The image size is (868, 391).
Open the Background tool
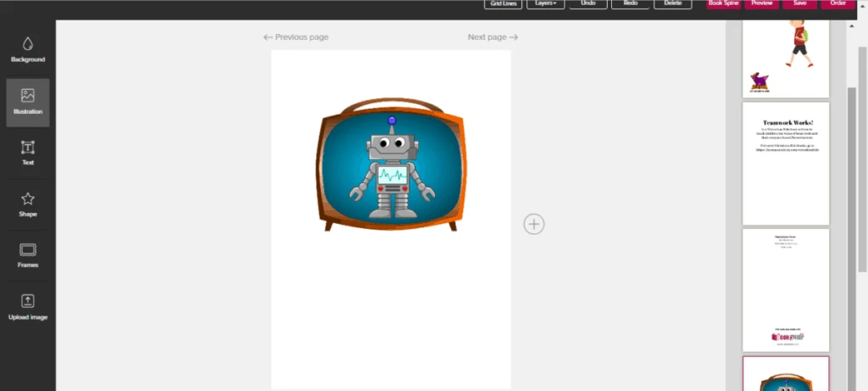pyautogui.click(x=28, y=50)
